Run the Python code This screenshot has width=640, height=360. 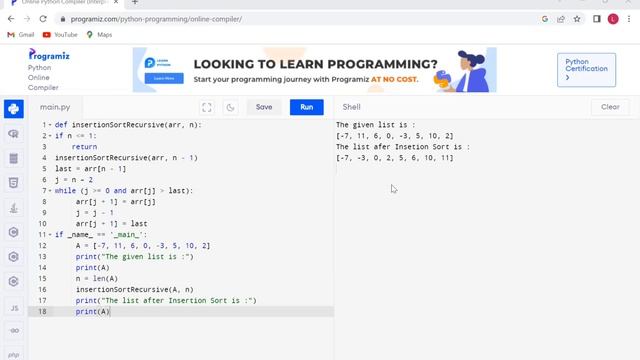[x=307, y=107]
